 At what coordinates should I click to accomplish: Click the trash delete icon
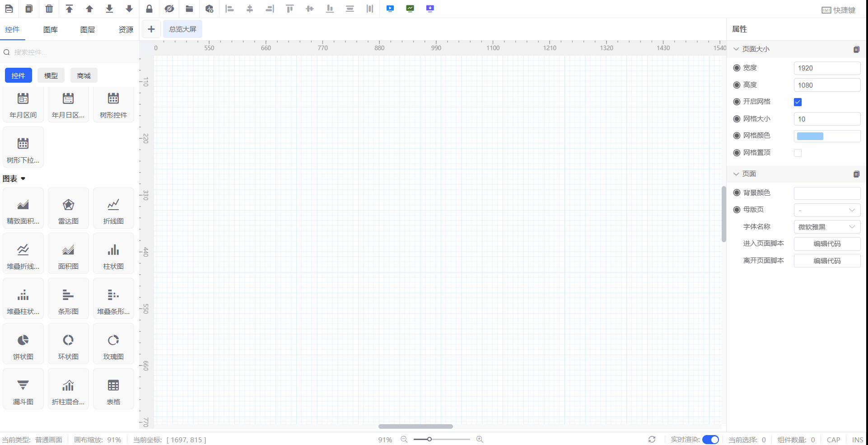[x=49, y=9]
